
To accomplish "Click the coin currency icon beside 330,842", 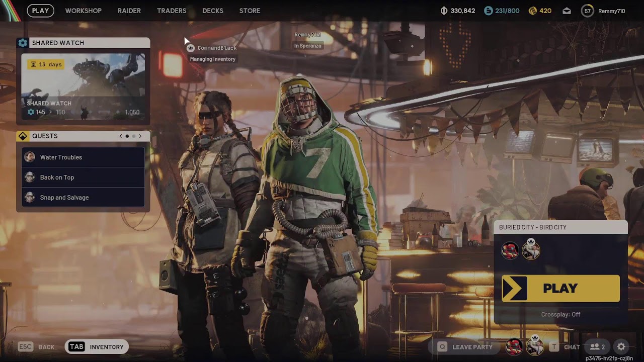I will 444,11.
